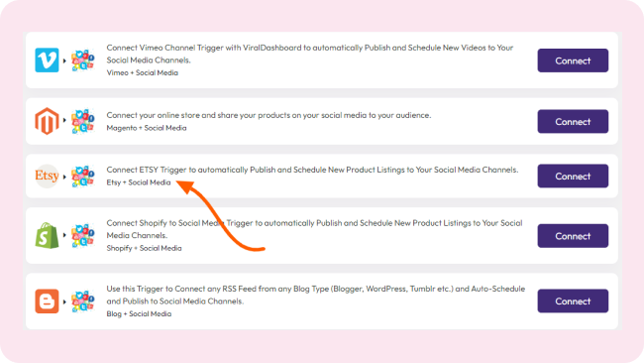Connect the Etsy + Social Media integration
Screen dimensions: 644x363
pyautogui.click(x=573, y=176)
